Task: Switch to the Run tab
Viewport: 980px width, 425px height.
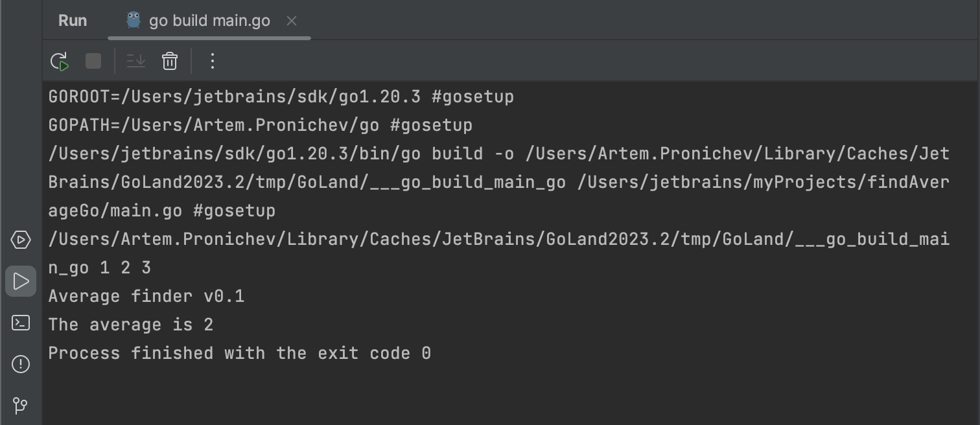Action: click(x=72, y=20)
